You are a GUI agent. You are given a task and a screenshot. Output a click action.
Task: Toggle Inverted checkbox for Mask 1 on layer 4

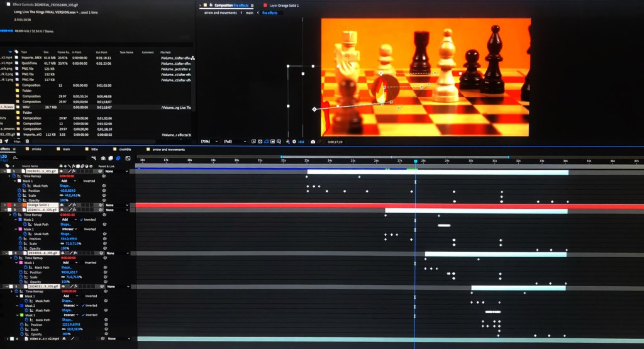82,263
